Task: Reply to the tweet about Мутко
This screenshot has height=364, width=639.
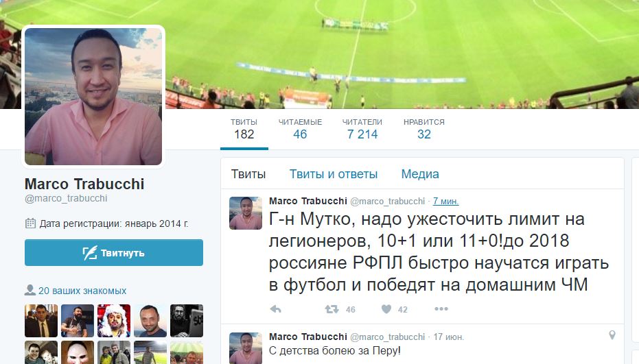Action: coord(275,309)
